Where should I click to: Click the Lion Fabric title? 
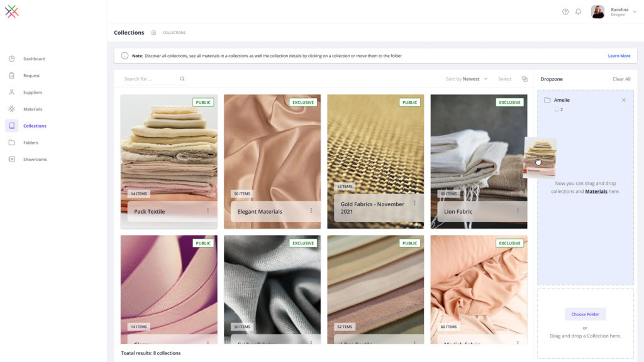(458, 211)
